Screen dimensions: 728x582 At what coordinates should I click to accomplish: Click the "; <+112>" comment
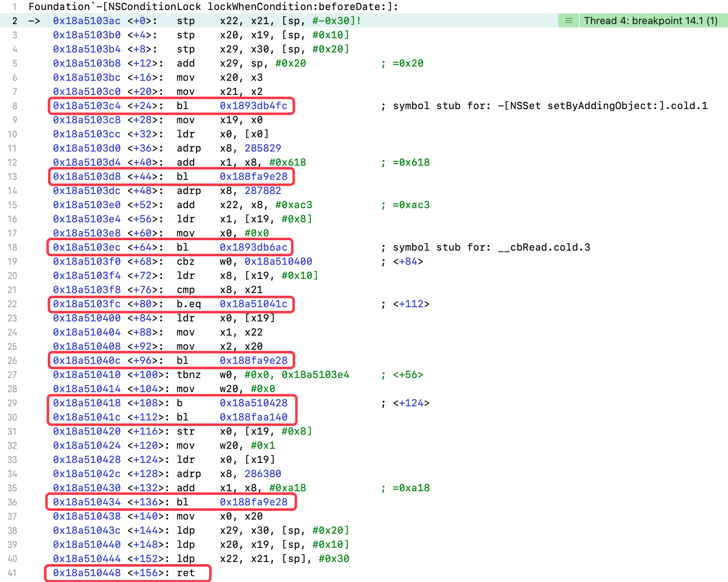click(405, 304)
